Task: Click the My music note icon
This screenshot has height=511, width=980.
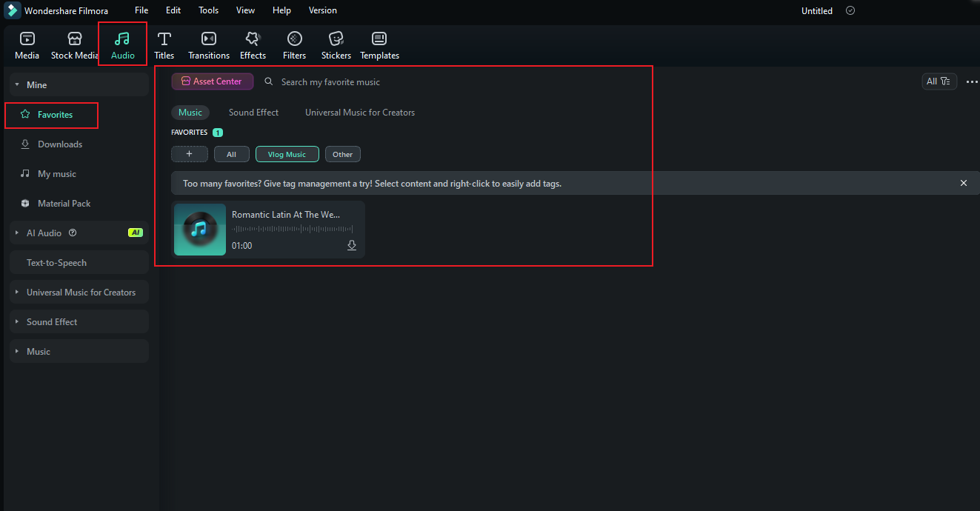Action: (x=25, y=173)
